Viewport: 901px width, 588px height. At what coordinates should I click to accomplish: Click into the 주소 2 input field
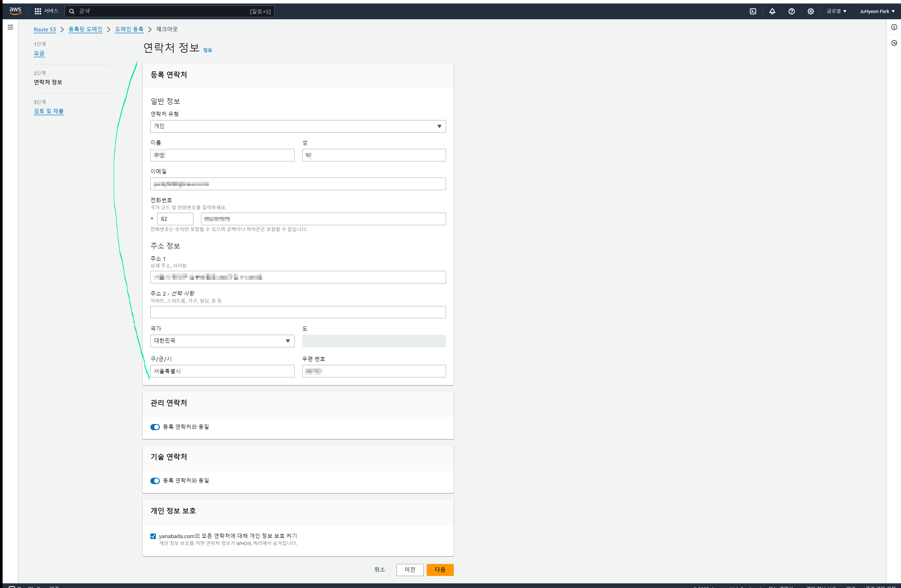pyautogui.click(x=298, y=312)
